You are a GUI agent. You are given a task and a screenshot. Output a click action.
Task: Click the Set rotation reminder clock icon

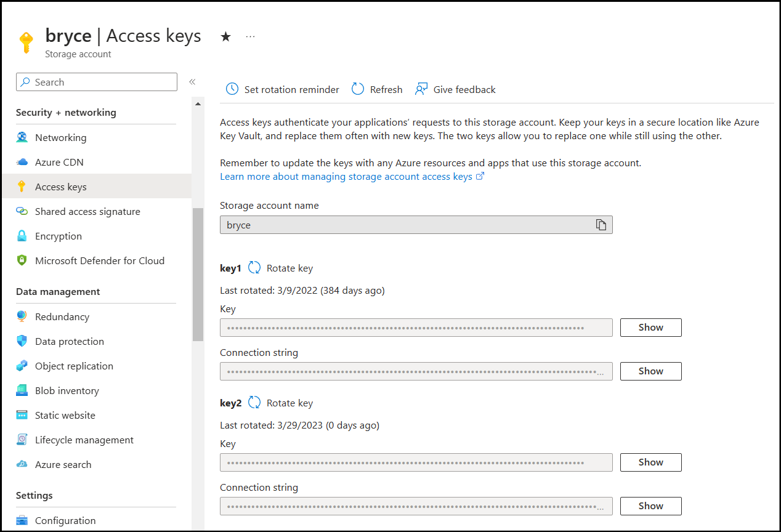(x=232, y=89)
